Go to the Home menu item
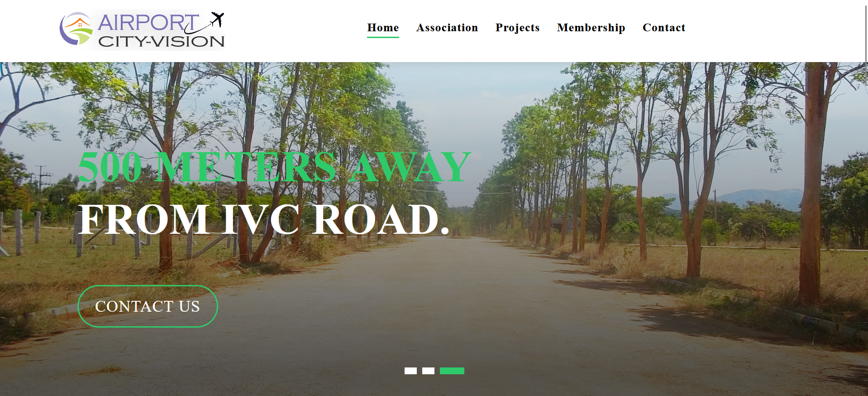 tap(383, 28)
